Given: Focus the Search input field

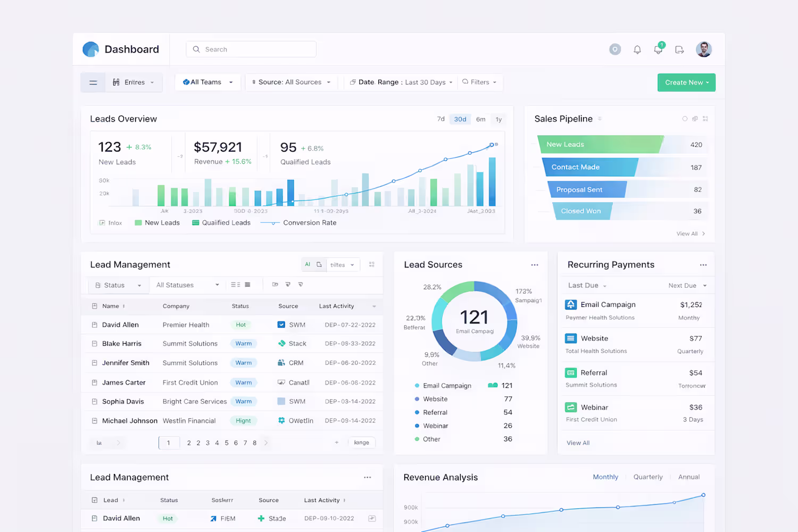Looking at the screenshot, I should point(251,49).
